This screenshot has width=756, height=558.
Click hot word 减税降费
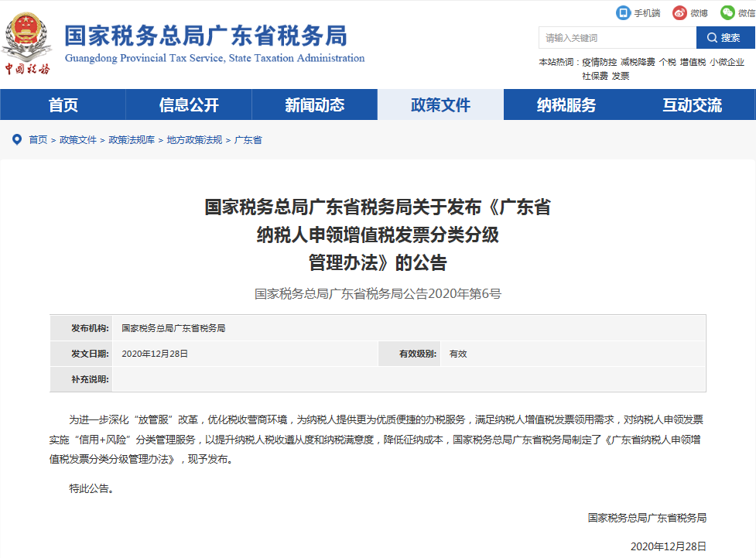point(638,62)
